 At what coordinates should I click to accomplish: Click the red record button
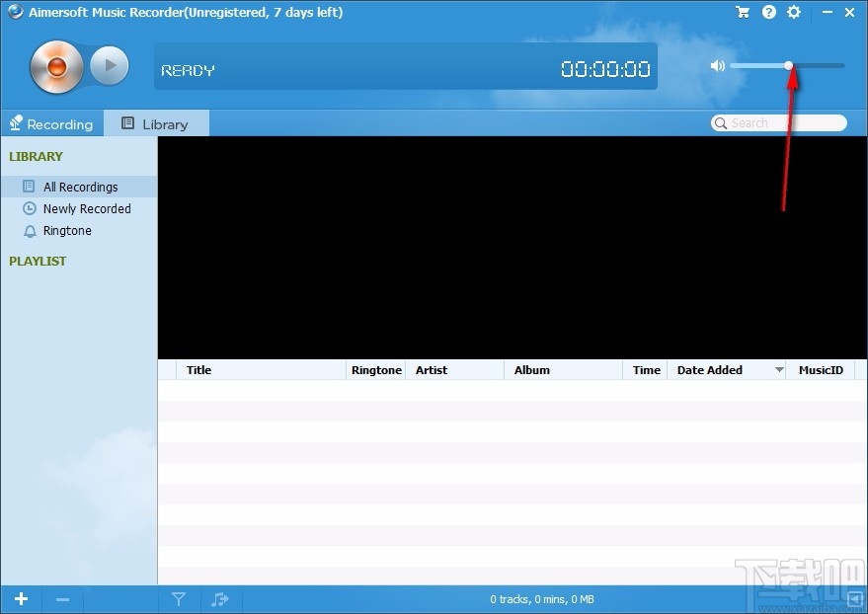(x=56, y=66)
